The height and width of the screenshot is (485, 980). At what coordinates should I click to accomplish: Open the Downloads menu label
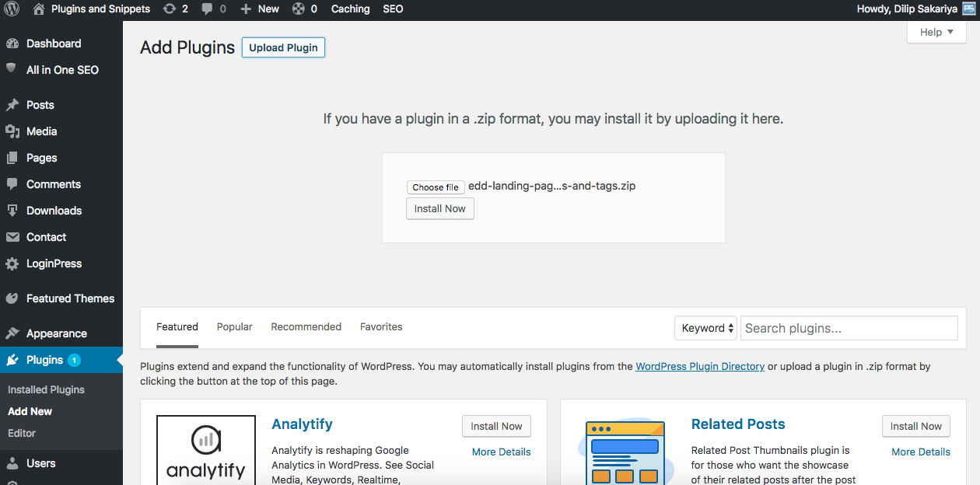[x=54, y=211]
